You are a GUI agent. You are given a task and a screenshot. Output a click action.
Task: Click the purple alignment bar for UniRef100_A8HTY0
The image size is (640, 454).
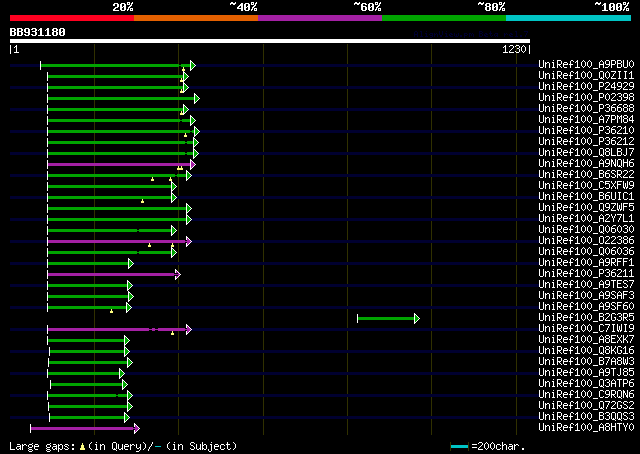point(85,428)
